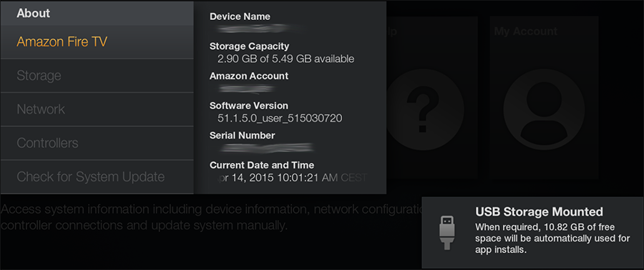Click the About header
The height and width of the screenshot is (270, 644).
click(33, 13)
